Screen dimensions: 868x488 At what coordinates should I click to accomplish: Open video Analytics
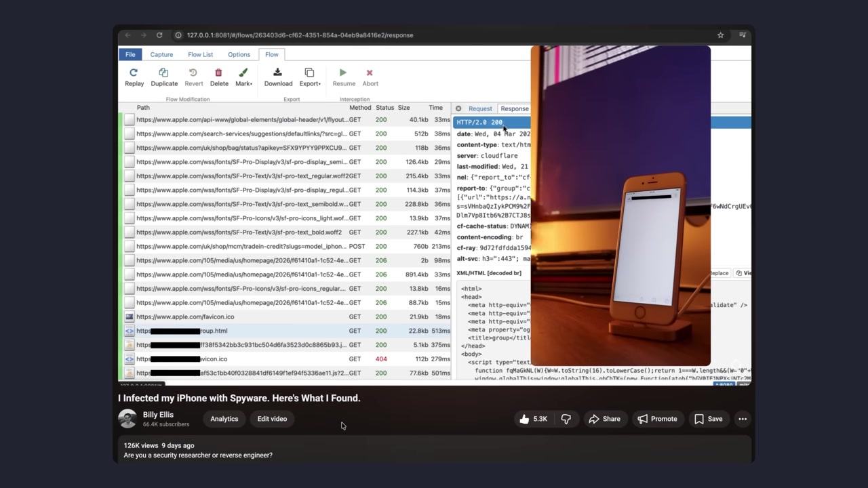[x=224, y=419]
